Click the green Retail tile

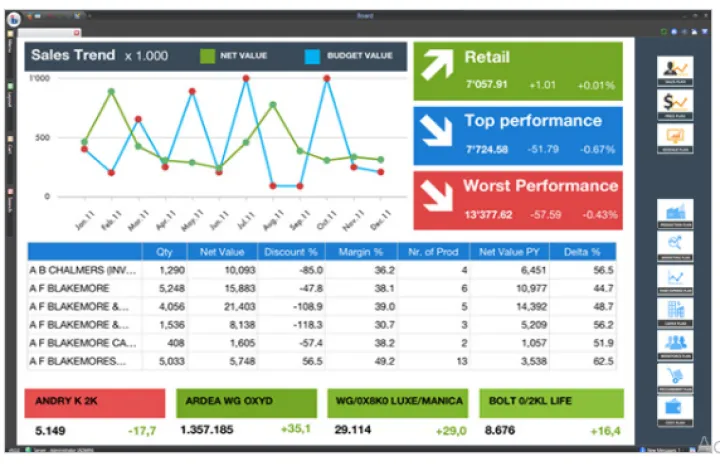[x=517, y=71]
